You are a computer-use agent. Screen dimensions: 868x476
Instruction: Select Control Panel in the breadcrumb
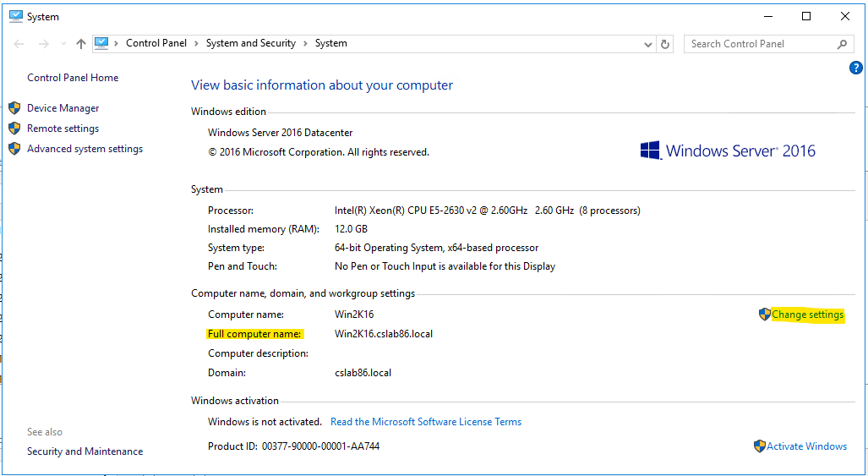tap(156, 43)
